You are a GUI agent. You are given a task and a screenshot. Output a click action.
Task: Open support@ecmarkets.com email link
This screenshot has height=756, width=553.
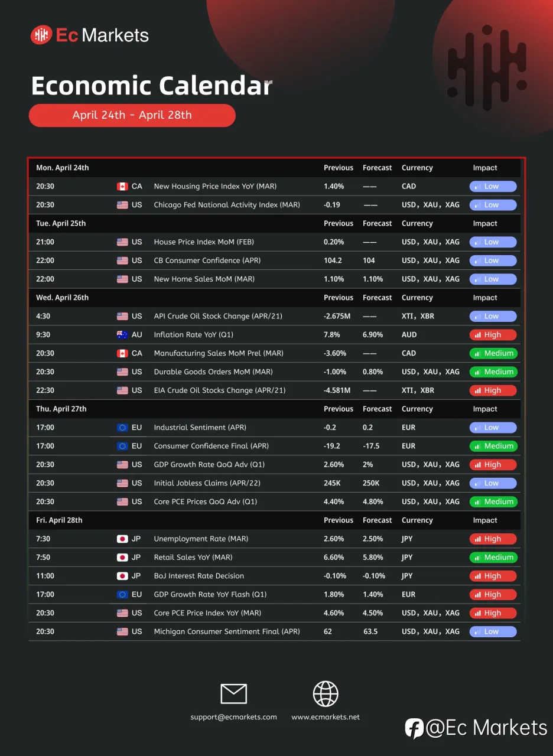(233, 717)
